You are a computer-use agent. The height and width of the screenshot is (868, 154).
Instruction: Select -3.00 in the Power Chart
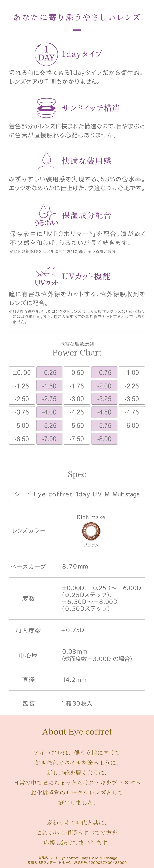[77, 399]
